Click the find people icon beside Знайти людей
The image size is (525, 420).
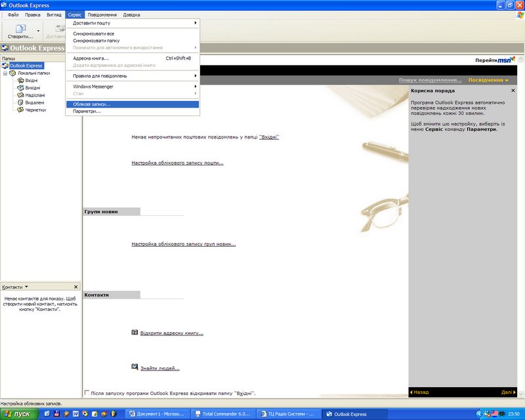click(135, 367)
